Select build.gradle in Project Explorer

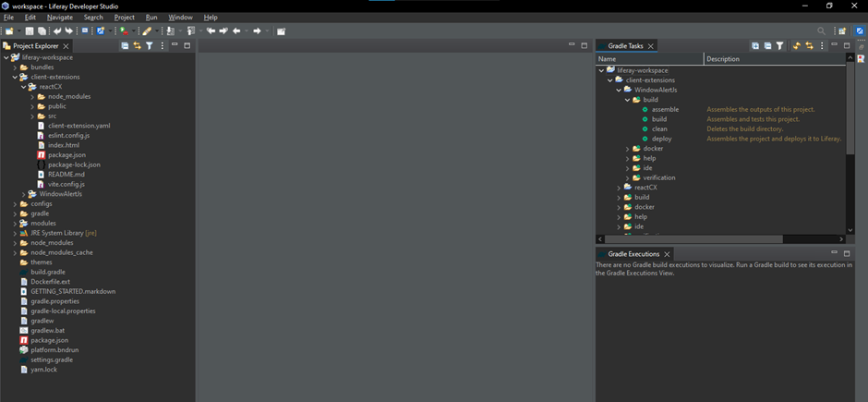[x=48, y=272]
